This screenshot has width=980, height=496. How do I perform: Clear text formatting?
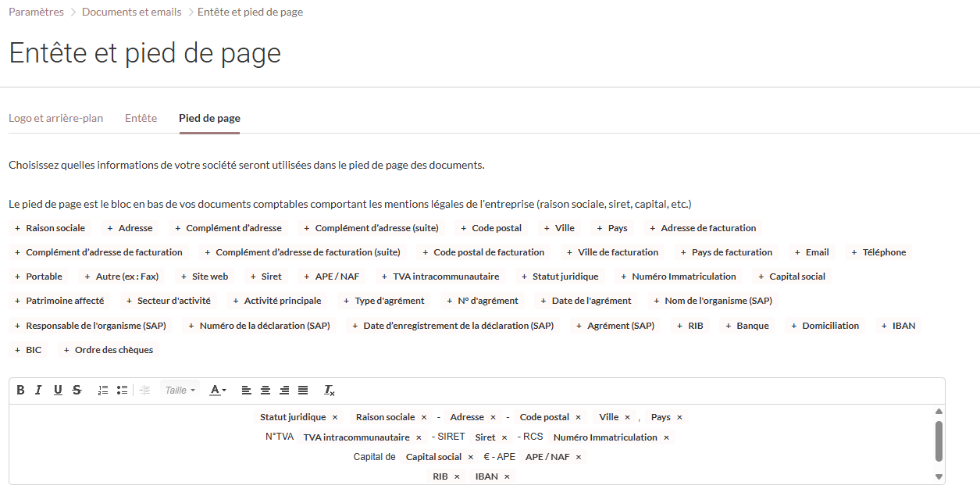coord(330,390)
